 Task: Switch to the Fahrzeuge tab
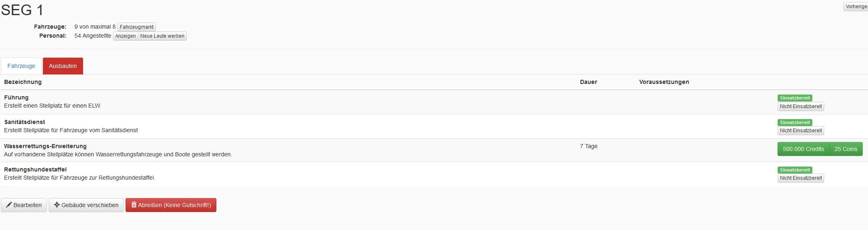[21, 66]
